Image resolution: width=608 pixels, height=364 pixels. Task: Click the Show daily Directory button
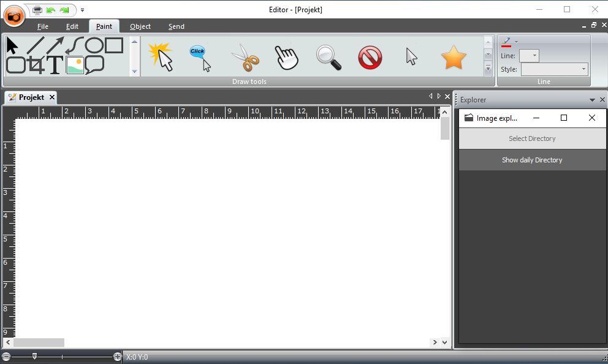pyautogui.click(x=532, y=160)
